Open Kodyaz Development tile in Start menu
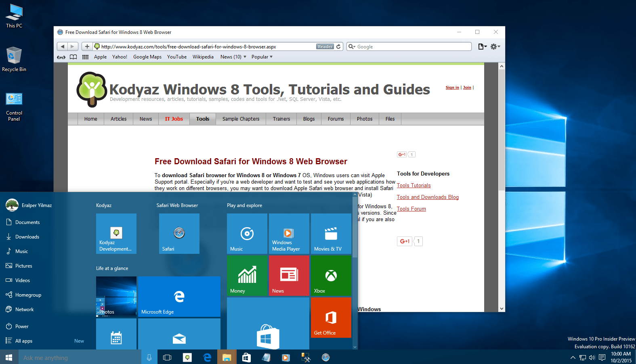Image resolution: width=636 pixels, height=364 pixels. [116, 234]
